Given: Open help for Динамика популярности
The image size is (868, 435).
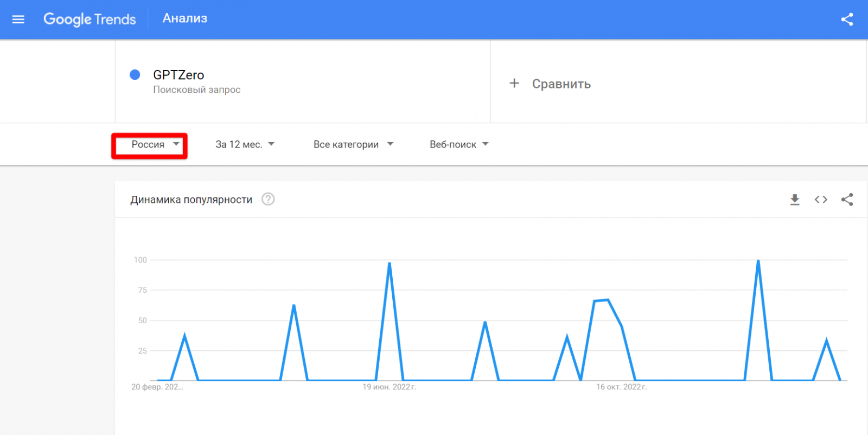Looking at the screenshot, I should tap(268, 199).
